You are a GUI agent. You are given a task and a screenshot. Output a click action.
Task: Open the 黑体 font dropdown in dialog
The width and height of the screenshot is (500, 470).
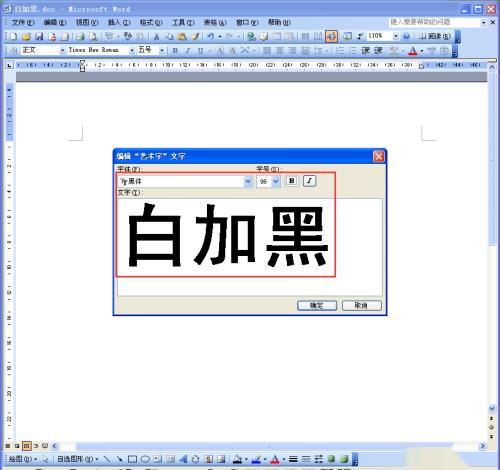(x=248, y=181)
